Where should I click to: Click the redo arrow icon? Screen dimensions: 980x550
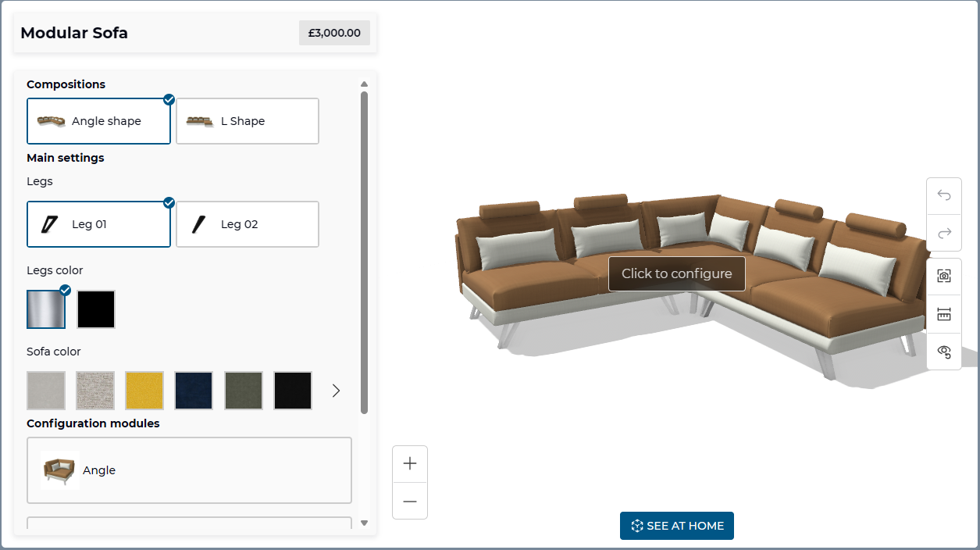[x=943, y=233]
